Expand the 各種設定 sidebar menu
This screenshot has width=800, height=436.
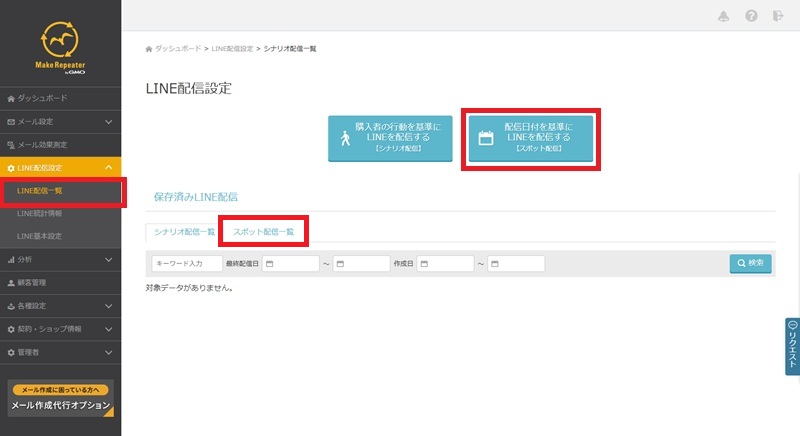point(61,306)
